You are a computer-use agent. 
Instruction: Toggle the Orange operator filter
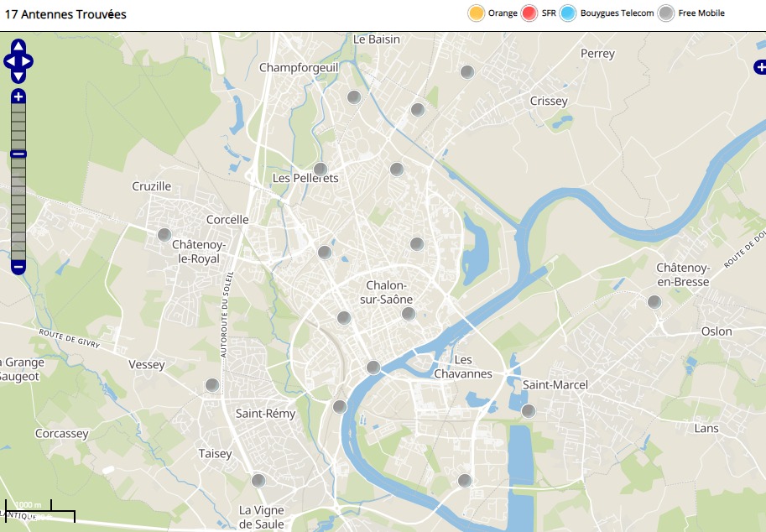pyautogui.click(x=477, y=13)
